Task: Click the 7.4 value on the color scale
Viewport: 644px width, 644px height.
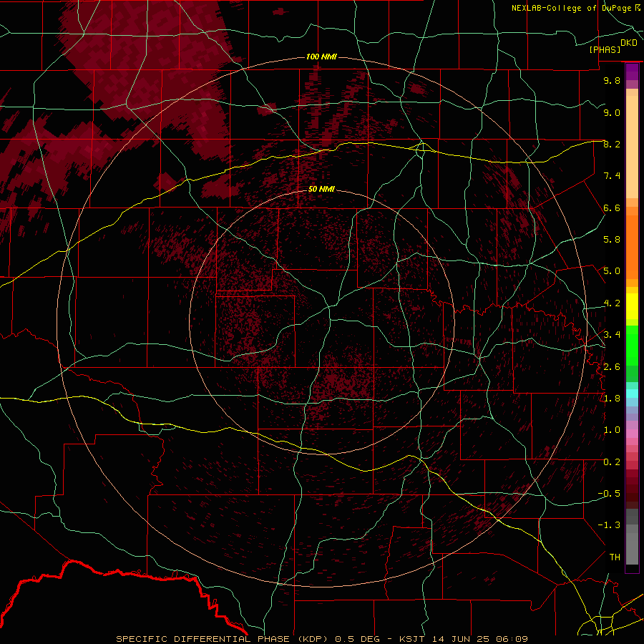Action: coord(612,176)
